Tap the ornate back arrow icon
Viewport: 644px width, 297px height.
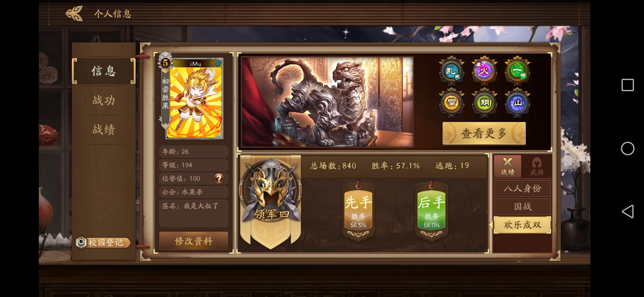(74, 13)
